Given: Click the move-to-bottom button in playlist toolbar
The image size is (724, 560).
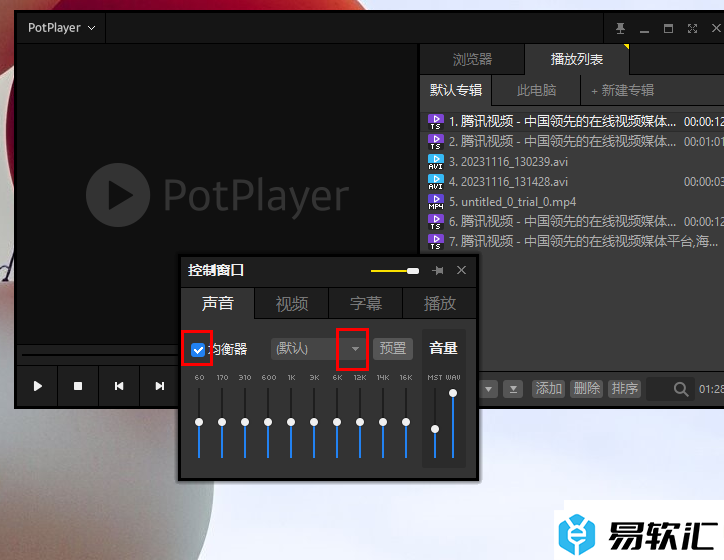Looking at the screenshot, I should point(513,389).
